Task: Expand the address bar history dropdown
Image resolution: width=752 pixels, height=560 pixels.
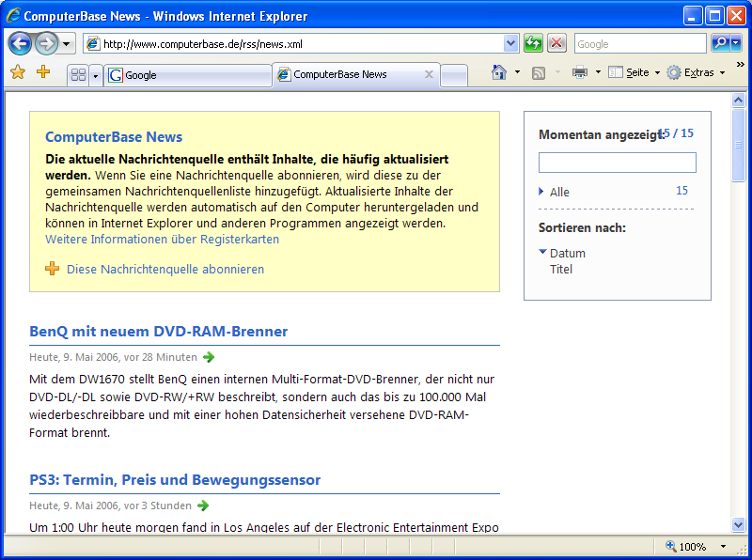Action: coord(510,44)
